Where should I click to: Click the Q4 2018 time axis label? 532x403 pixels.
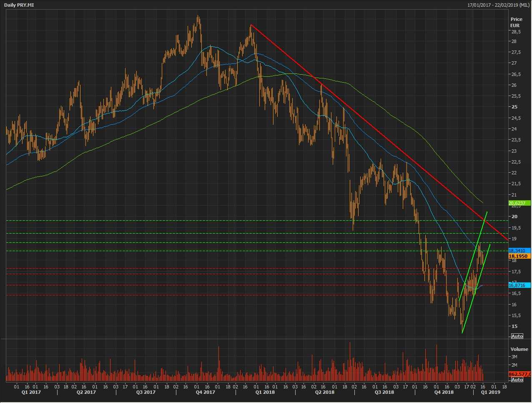click(x=444, y=392)
